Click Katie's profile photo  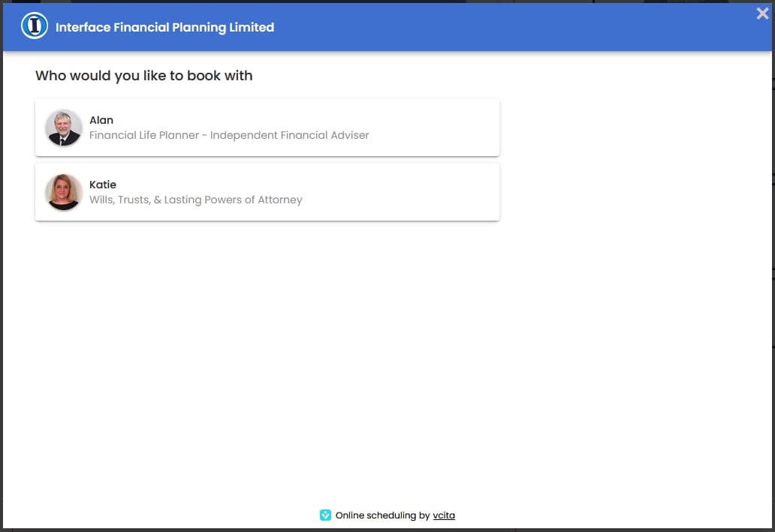click(x=63, y=192)
